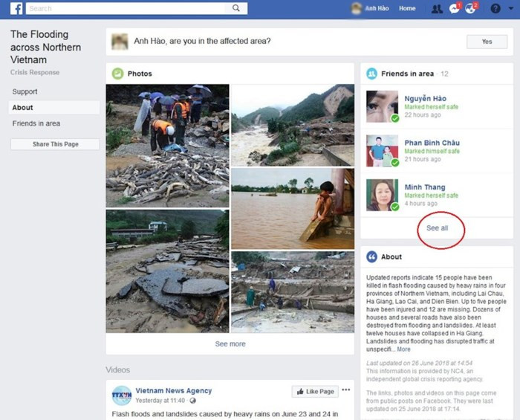Expand the account dropdown arrow

(511, 9)
